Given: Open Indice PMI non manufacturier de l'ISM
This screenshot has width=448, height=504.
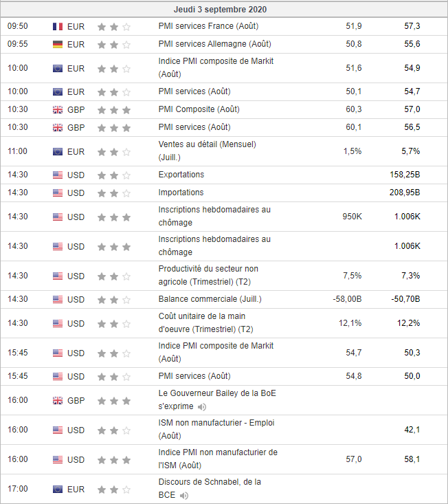Looking at the screenshot, I should tap(218, 459).
